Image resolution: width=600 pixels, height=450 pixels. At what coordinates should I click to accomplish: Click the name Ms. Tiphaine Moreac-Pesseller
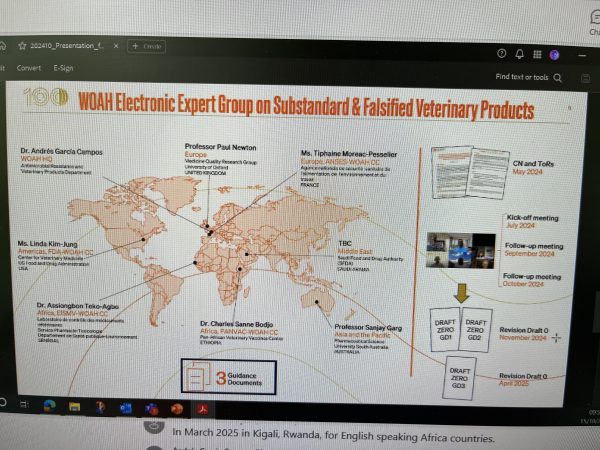pyautogui.click(x=349, y=154)
